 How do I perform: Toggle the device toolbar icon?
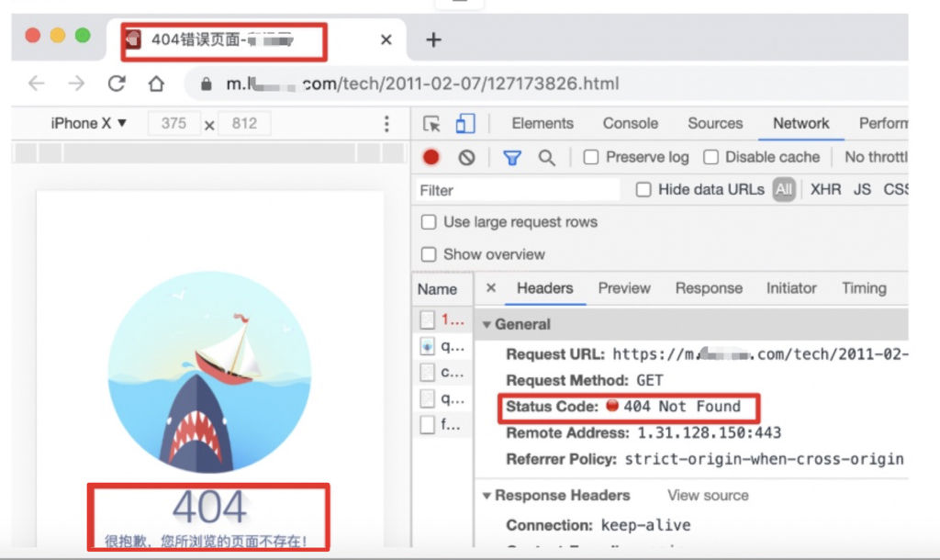pyautogui.click(x=465, y=124)
